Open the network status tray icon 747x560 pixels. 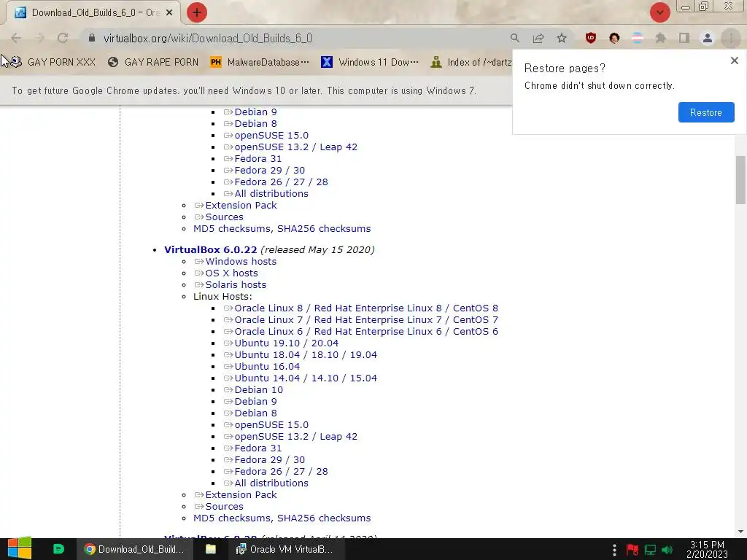pos(650,550)
